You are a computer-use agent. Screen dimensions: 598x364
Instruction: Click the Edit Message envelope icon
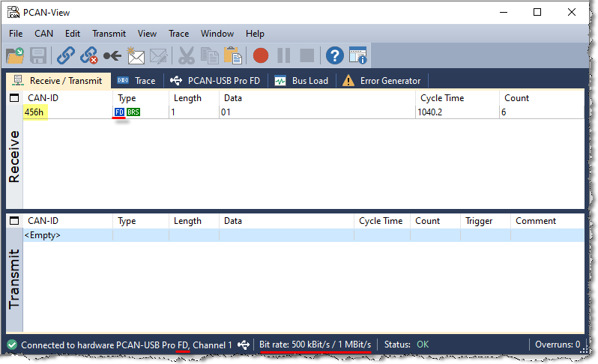click(159, 56)
